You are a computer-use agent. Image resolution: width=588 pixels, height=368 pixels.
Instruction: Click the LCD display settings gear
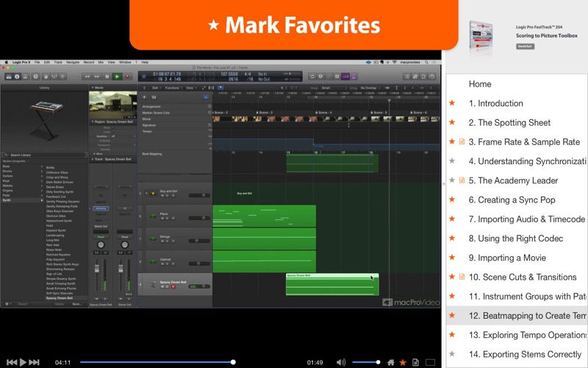point(143,77)
